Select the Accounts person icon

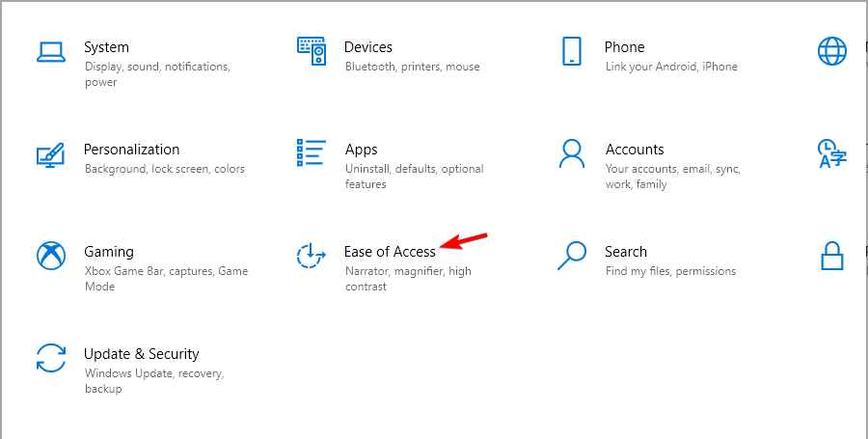click(x=571, y=153)
